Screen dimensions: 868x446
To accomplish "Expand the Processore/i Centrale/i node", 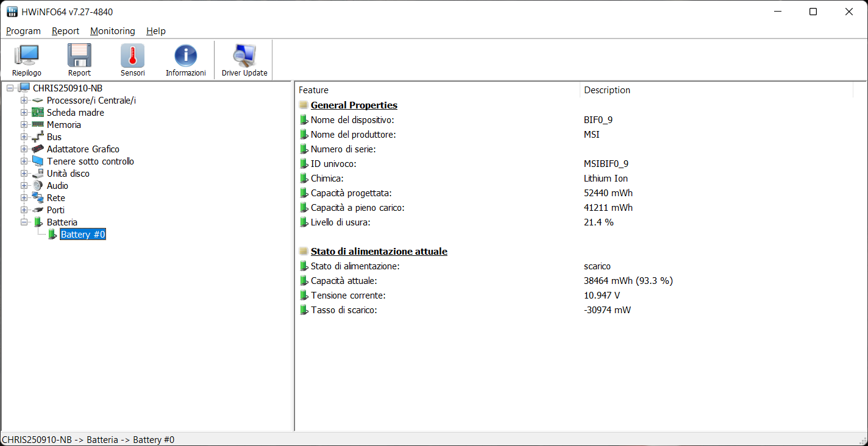I will pyautogui.click(x=24, y=101).
